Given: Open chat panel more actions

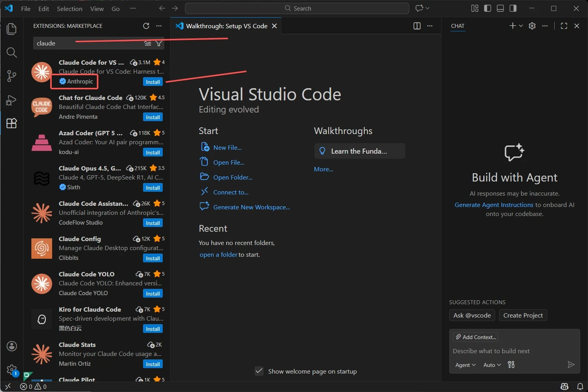Looking at the screenshot, I should coord(545,26).
